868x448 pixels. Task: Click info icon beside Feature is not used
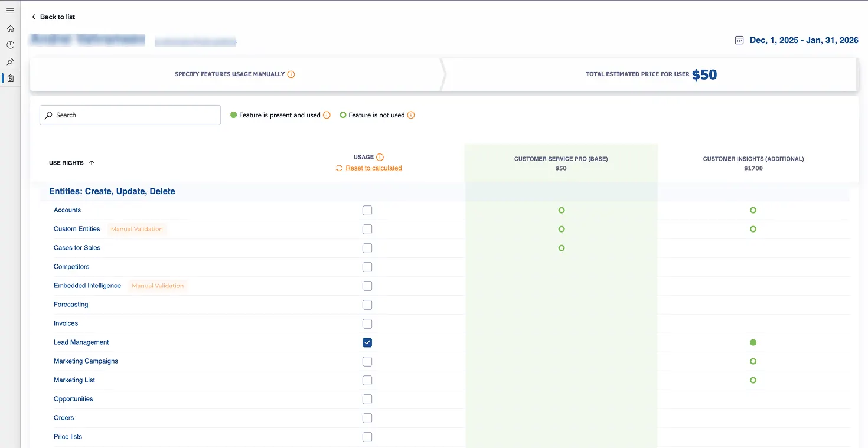411,115
